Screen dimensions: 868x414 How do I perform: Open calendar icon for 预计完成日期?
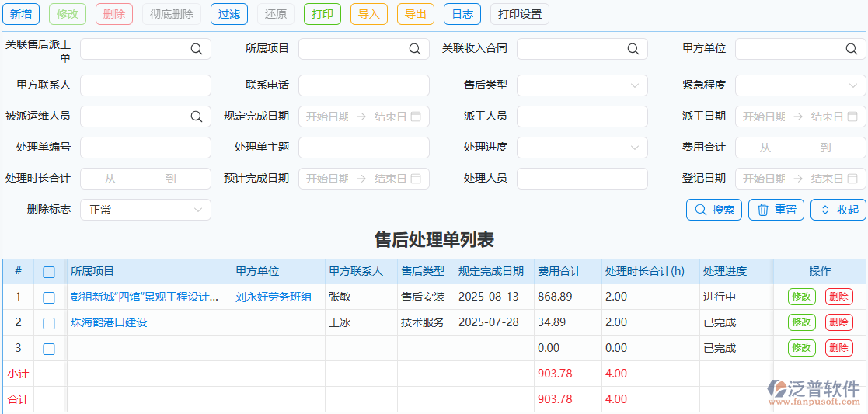417,178
